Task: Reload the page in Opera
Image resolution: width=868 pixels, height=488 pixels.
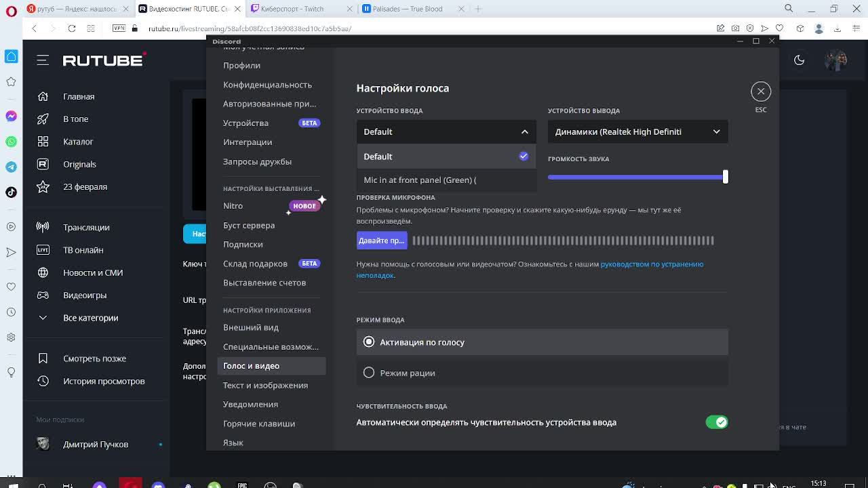Action: click(x=72, y=28)
